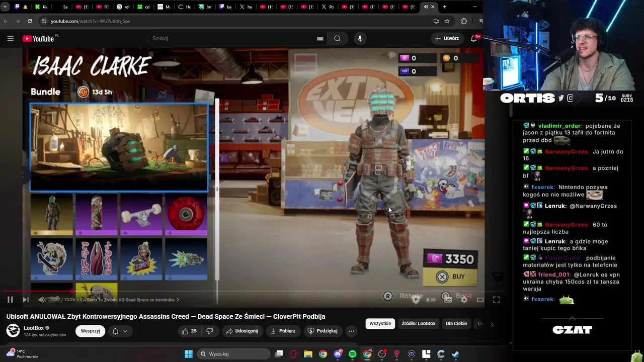Select the Dla Ciebie chip

[x=456, y=324]
